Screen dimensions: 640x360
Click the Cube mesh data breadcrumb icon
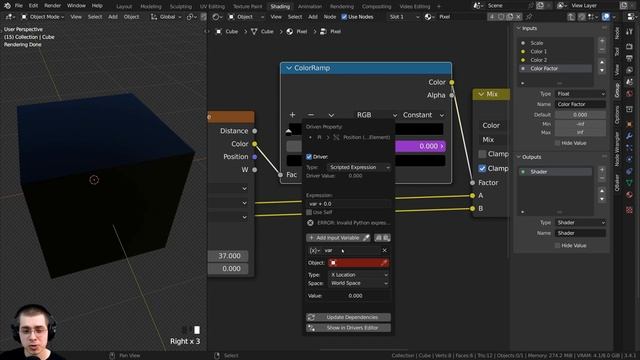(x=254, y=31)
